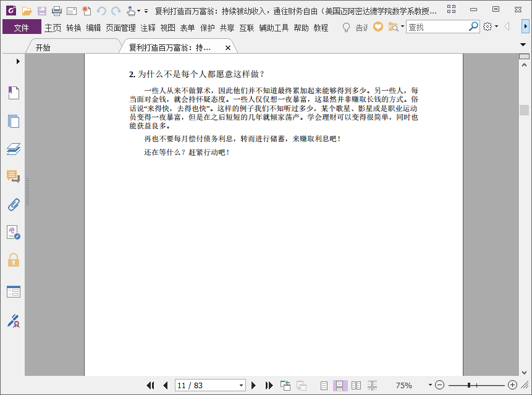Open the digital signatures panel
532x395 pixels.
[14, 233]
